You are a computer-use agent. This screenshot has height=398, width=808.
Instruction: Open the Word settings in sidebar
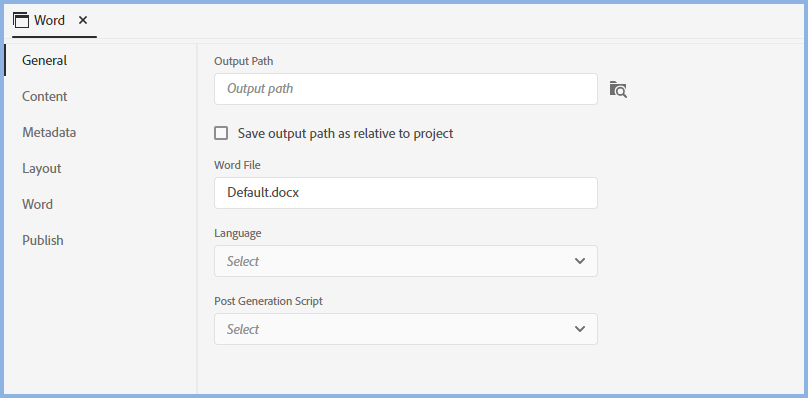coord(37,205)
